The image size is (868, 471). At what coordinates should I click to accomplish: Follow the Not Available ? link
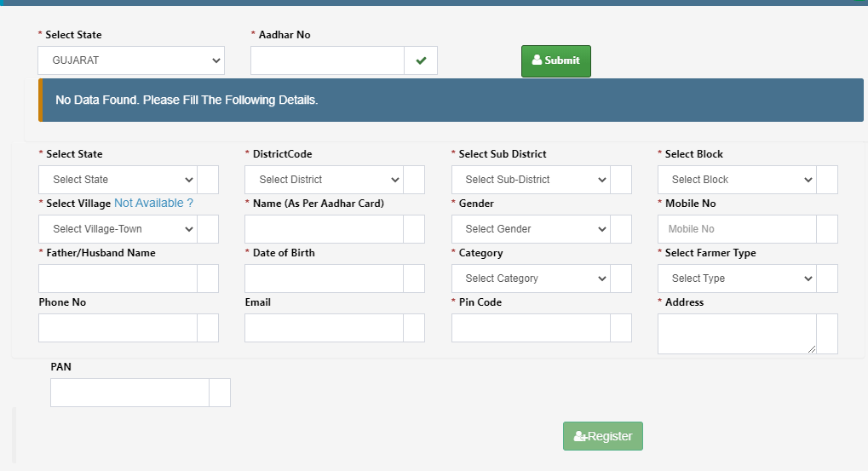point(153,203)
